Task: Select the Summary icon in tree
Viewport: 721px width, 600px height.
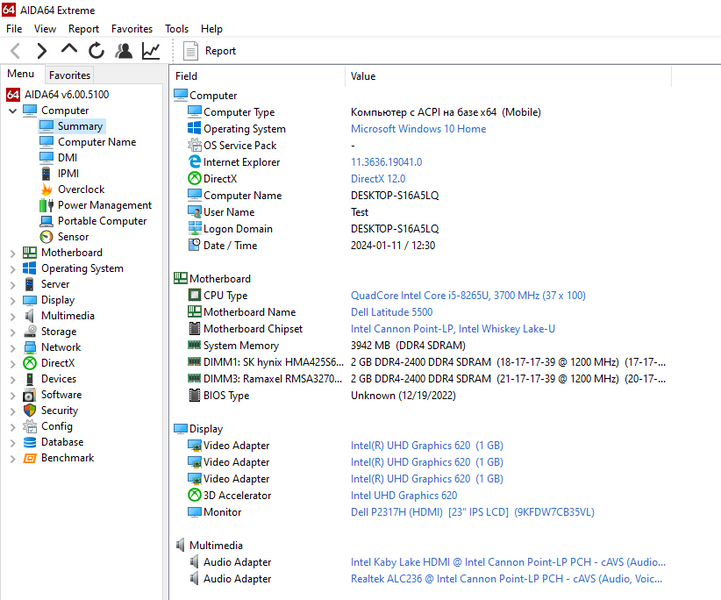Action: click(46, 126)
